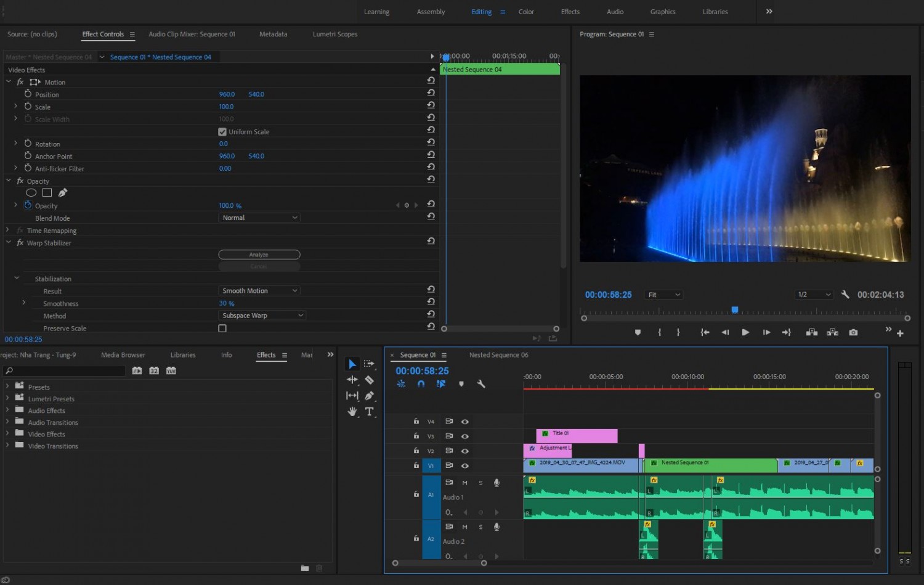The height and width of the screenshot is (585, 924).
Task: Click the Export Frame camera icon
Action: pyautogui.click(x=853, y=332)
